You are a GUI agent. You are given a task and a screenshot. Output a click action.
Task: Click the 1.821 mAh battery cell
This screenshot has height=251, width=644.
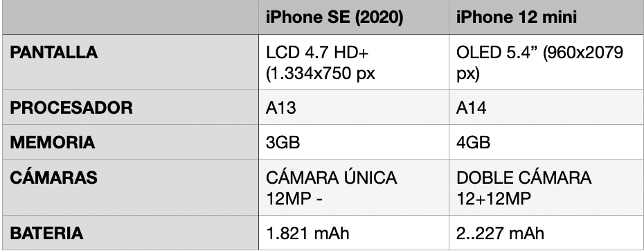pyautogui.click(x=354, y=233)
